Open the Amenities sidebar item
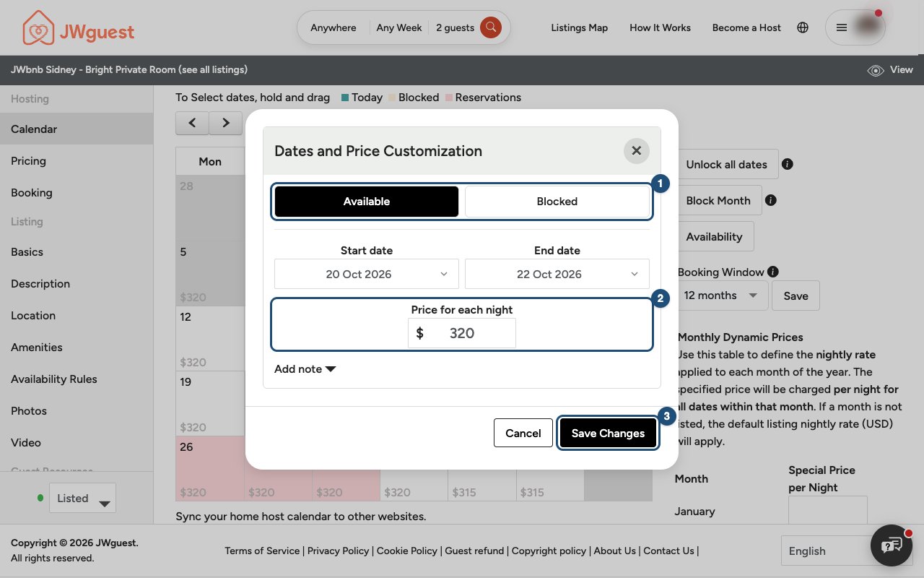The image size is (924, 578). point(77,347)
